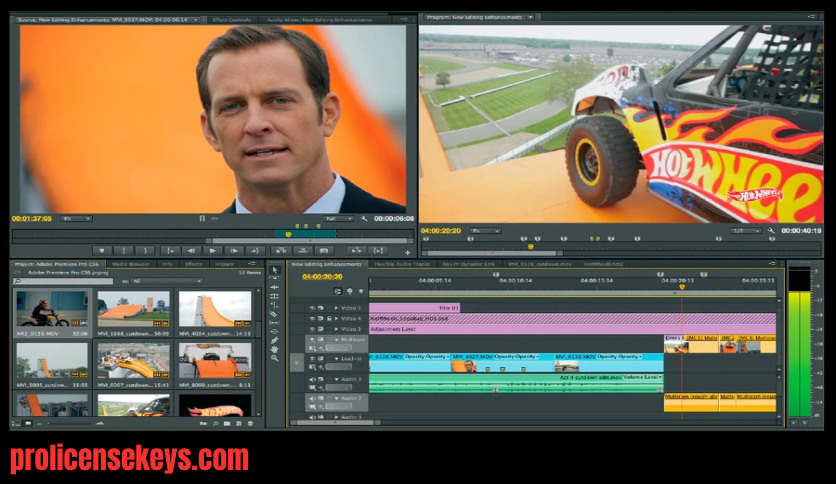Select the Hand tool
Image resolution: width=836 pixels, height=484 pixels.
click(x=274, y=349)
